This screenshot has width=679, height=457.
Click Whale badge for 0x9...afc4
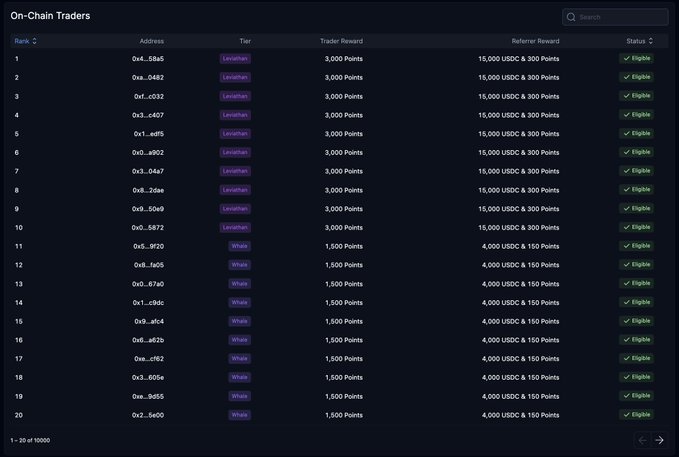click(239, 321)
